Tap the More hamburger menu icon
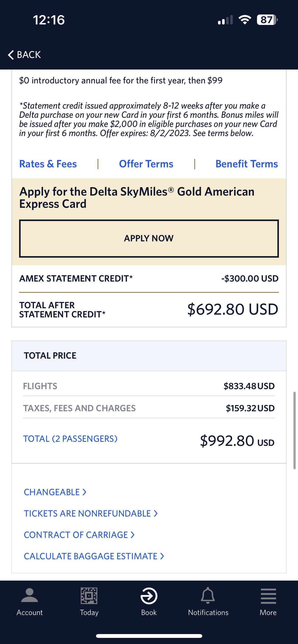 tap(268, 596)
